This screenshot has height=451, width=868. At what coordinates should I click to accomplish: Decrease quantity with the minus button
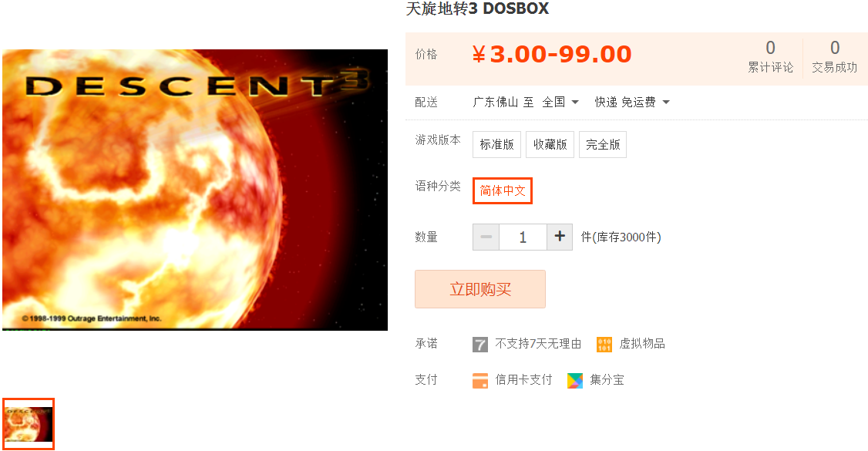[x=486, y=237]
